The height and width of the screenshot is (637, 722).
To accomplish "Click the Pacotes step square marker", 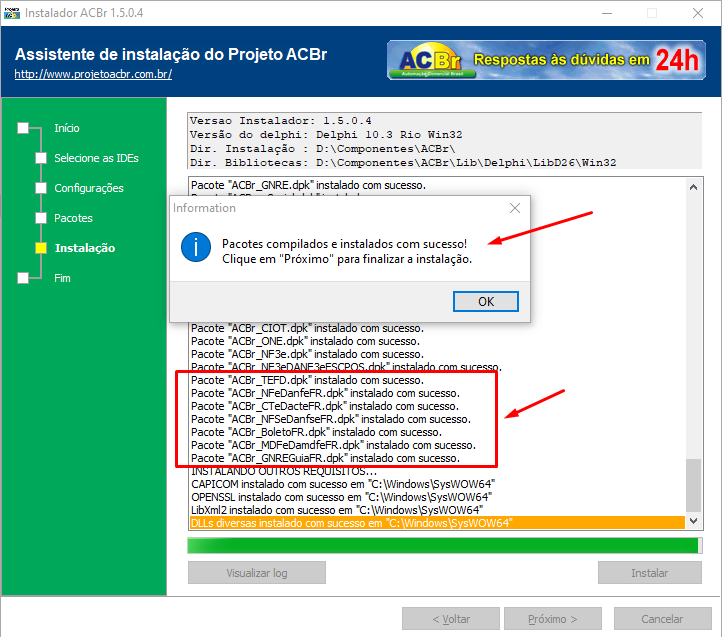I will [x=41, y=218].
